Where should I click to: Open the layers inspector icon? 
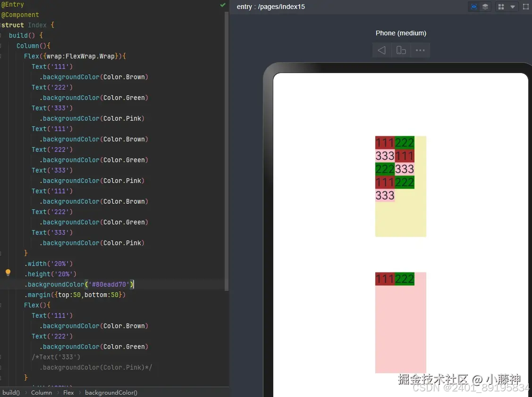[485, 7]
